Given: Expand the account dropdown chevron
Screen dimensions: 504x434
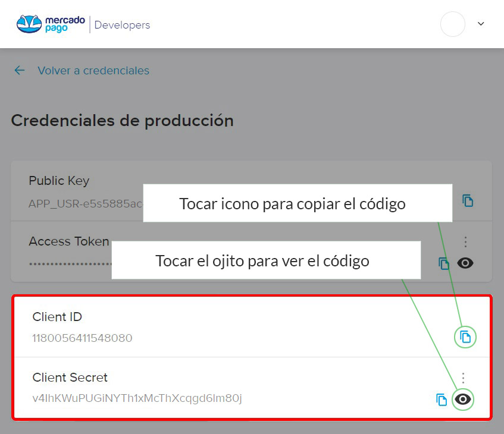Looking at the screenshot, I should click(x=481, y=24).
